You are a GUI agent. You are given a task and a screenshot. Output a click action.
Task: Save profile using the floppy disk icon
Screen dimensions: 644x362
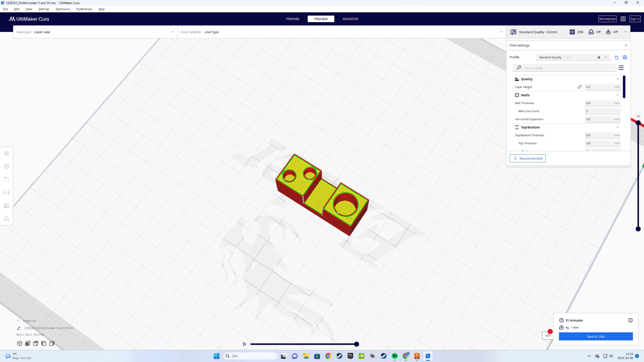(625, 58)
